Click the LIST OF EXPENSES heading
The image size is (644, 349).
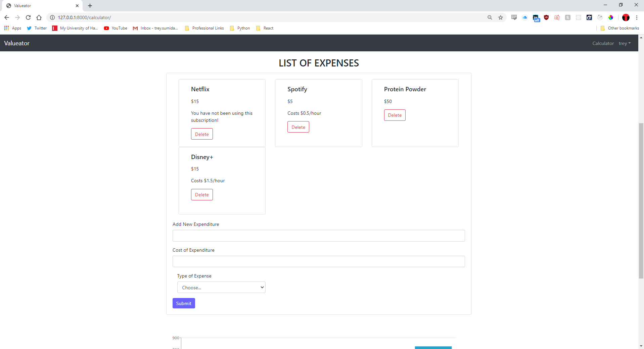pos(319,63)
